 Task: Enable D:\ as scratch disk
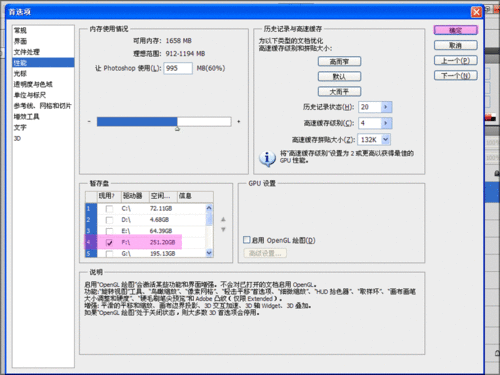click(x=109, y=220)
